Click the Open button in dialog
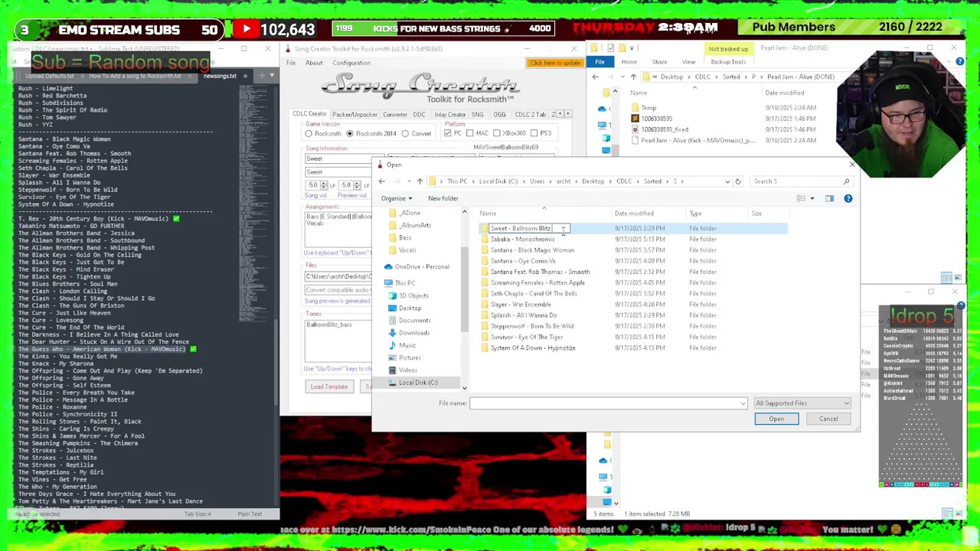980x551 pixels. [776, 419]
